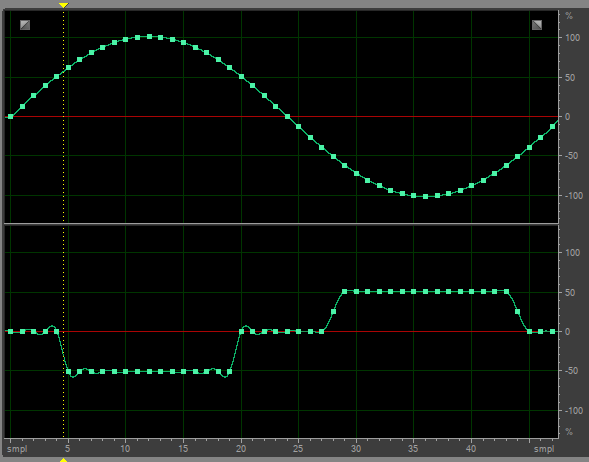Click upper channel's '100' amplitude scale label
The width and height of the screenshot is (589, 462).
(x=572, y=38)
